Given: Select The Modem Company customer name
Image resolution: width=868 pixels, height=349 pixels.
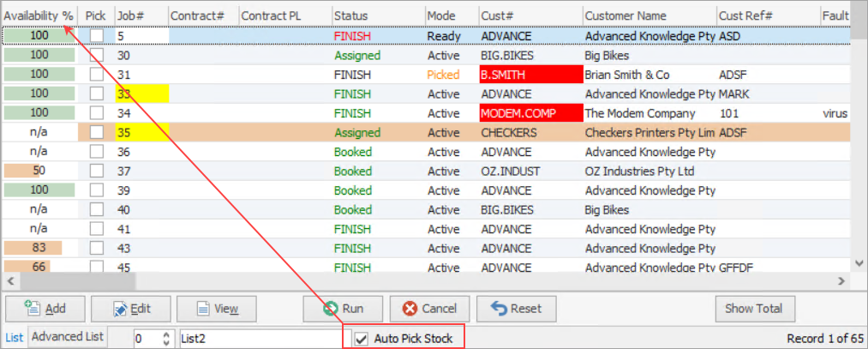Looking at the screenshot, I should click(640, 113).
